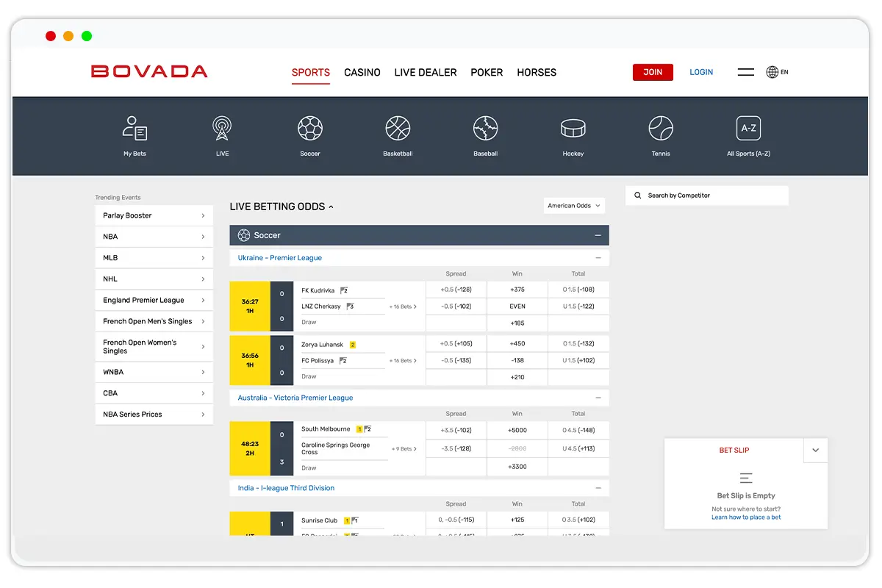Viewport: 882px width, 588px height.
Task: Click the LOGIN link
Action: pyautogui.click(x=701, y=72)
